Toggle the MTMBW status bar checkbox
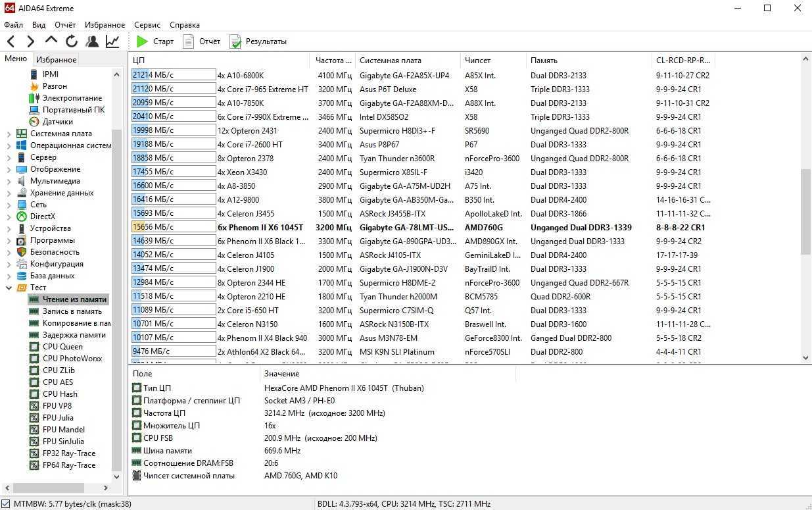This screenshot has width=812, height=510. tap(6, 504)
